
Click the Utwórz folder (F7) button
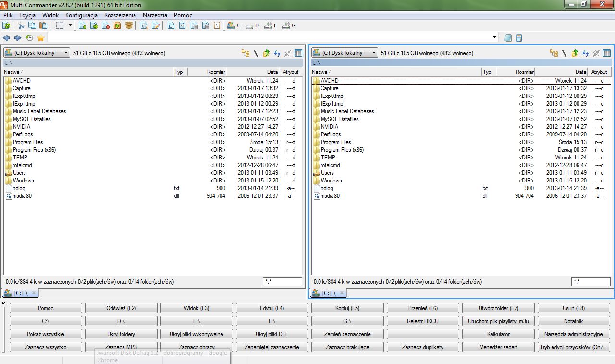click(498, 308)
